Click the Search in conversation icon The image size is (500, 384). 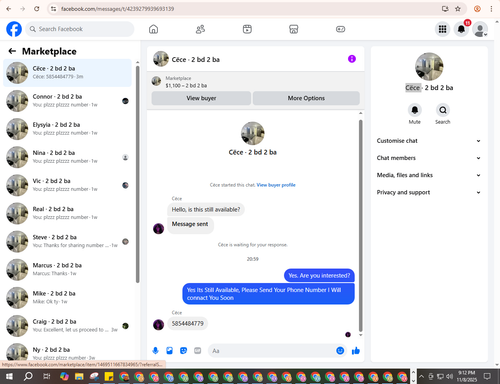pyautogui.click(x=443, y=110)
